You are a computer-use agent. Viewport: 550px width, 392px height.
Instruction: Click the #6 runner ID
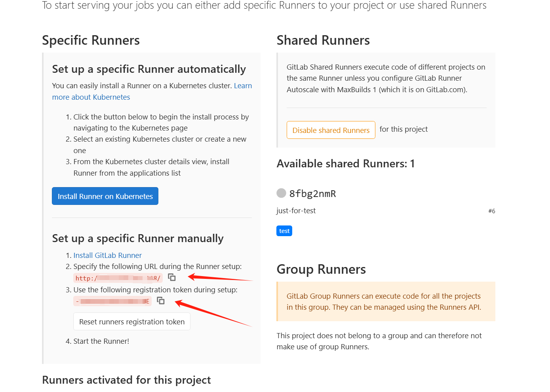492,211
